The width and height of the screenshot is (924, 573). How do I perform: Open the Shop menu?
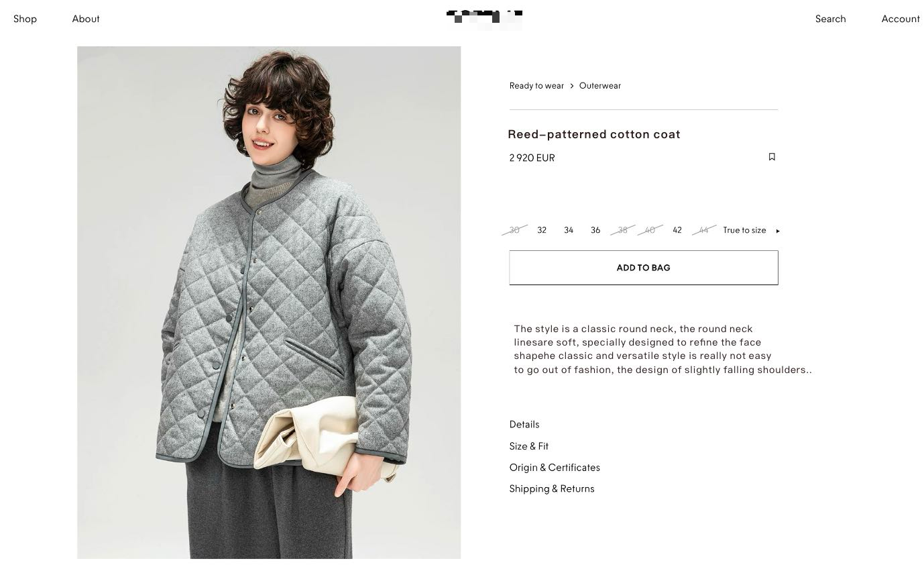click(25, 19)
